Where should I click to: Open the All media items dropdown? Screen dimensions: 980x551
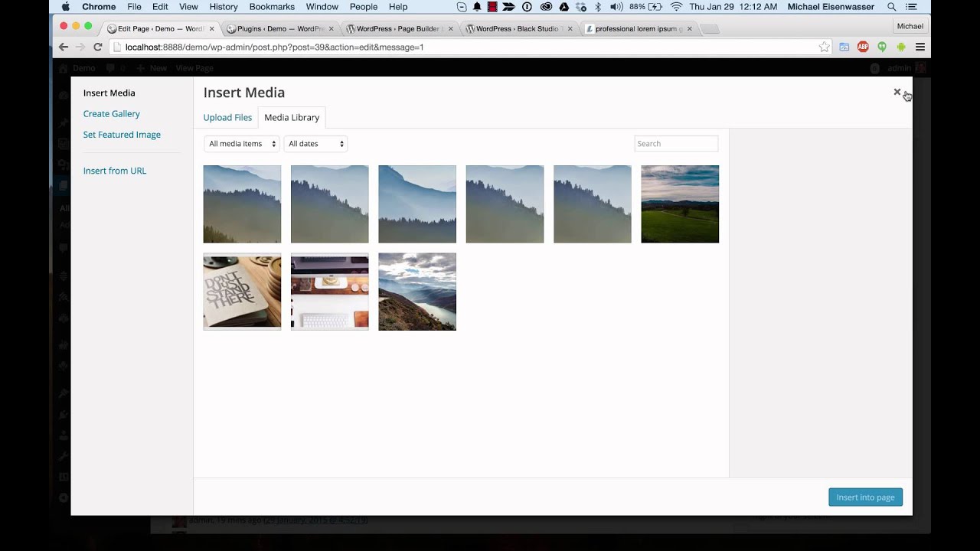pyautogui.click(x=242, y=144)
